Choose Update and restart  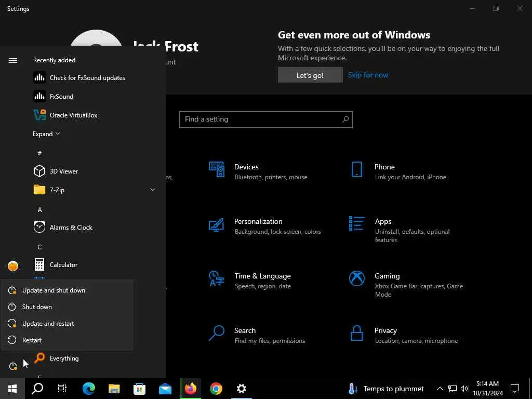(67, 323)
